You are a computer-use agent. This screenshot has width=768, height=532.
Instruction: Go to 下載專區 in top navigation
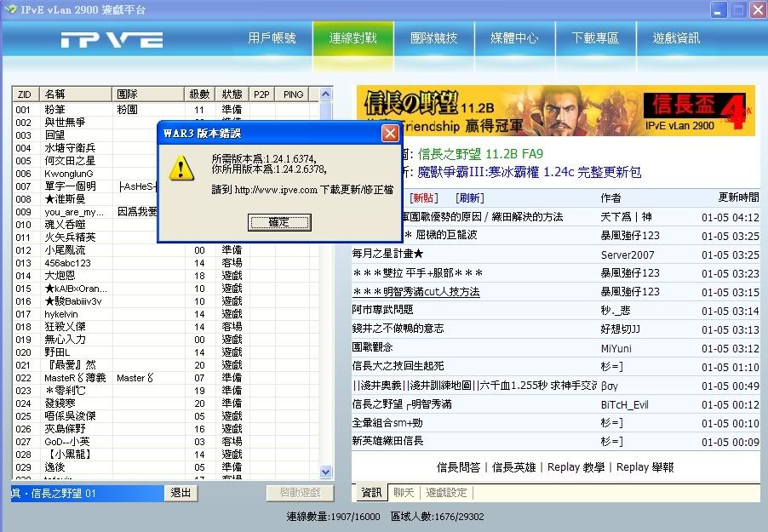point(595,38)
